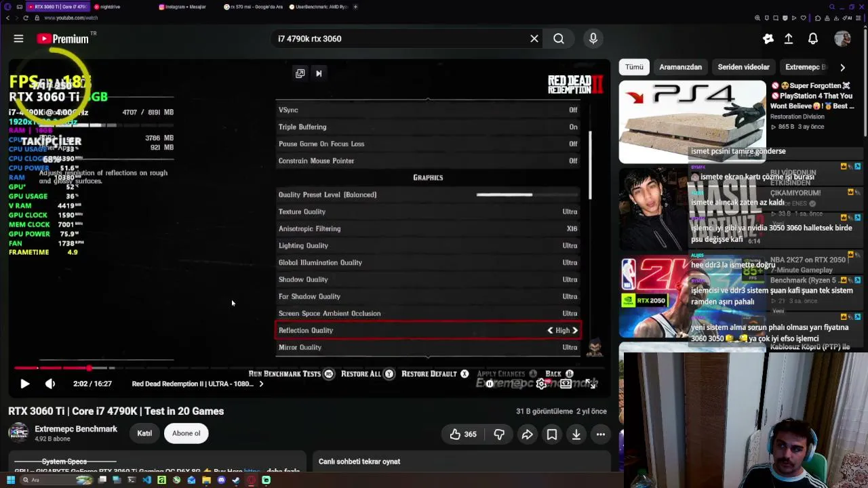Run search with the magnifier button

(559, 39)
